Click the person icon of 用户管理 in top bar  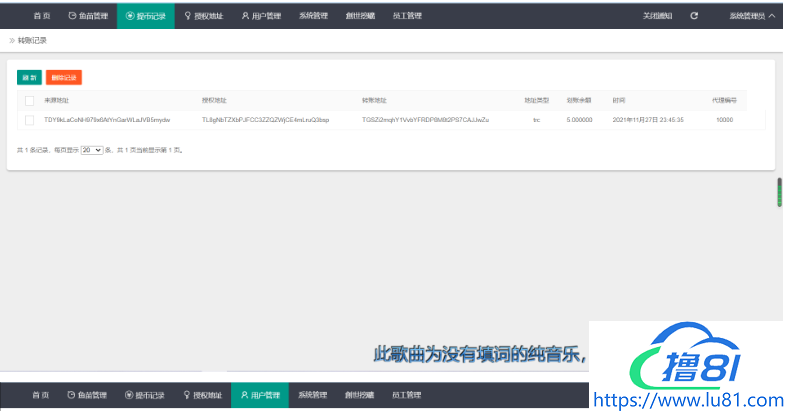click(x=245, y=16)
